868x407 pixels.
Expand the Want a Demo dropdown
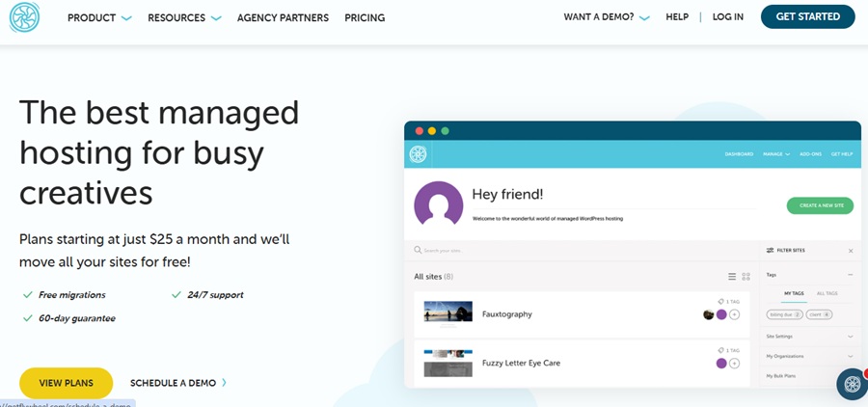pos(606,17)
